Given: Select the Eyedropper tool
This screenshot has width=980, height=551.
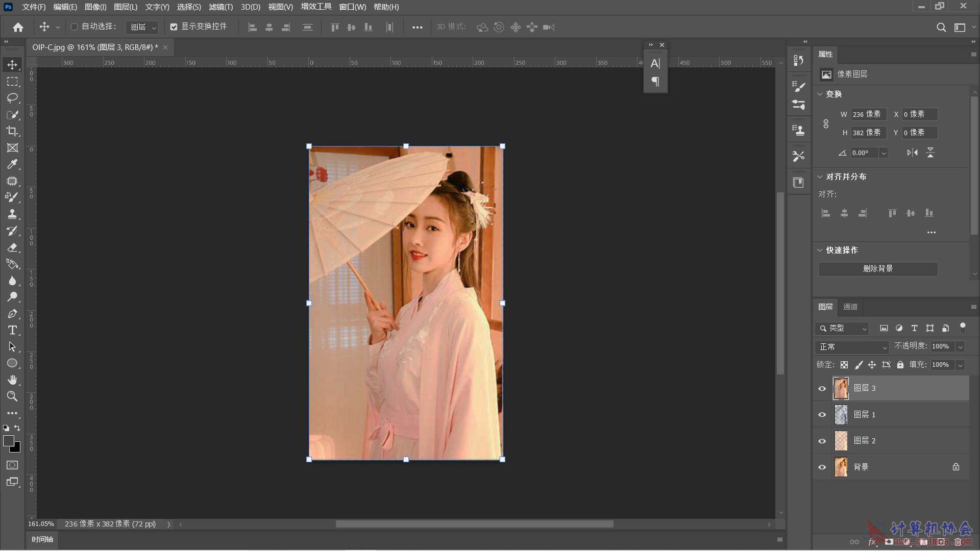Looking at the screenshot, I should point(12,164).
